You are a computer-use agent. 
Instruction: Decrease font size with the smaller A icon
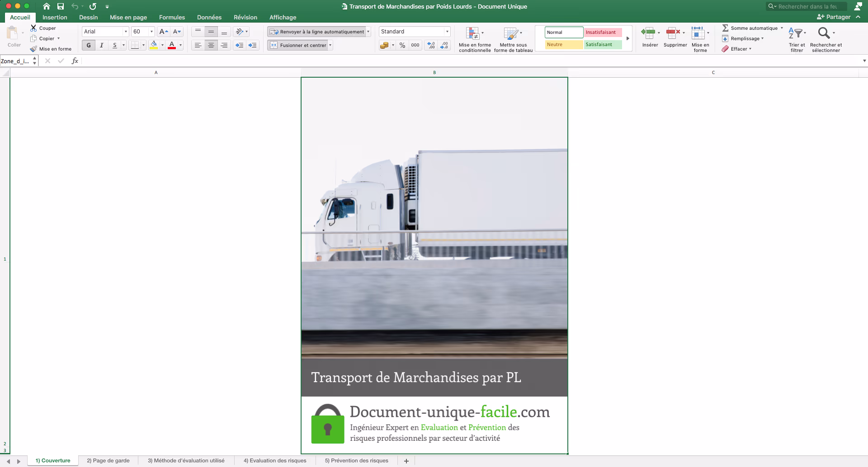pyautogui.click(x=177, y=32)
